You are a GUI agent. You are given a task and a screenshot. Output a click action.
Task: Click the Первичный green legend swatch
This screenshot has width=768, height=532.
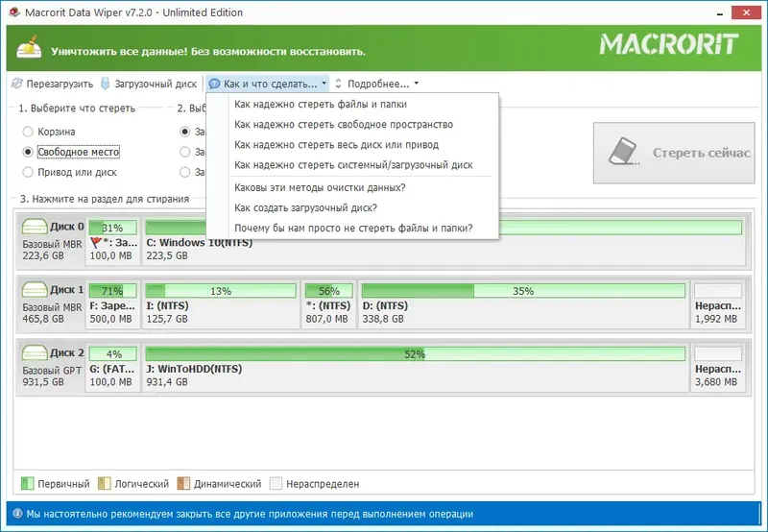pyautogui.click(x=27, y=484)
